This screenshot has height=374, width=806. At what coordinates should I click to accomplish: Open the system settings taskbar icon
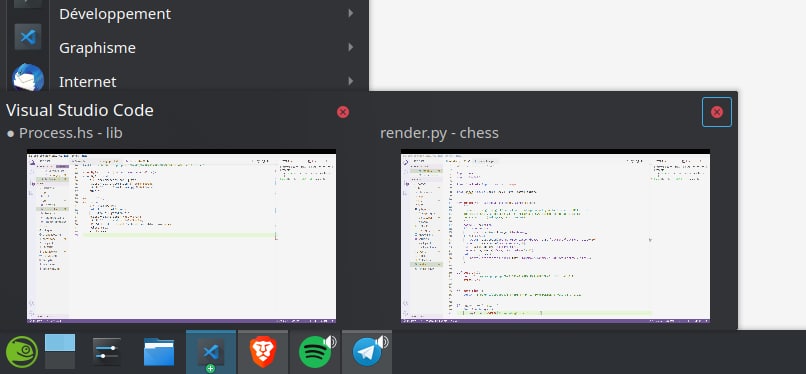click(x=107, y=352)
